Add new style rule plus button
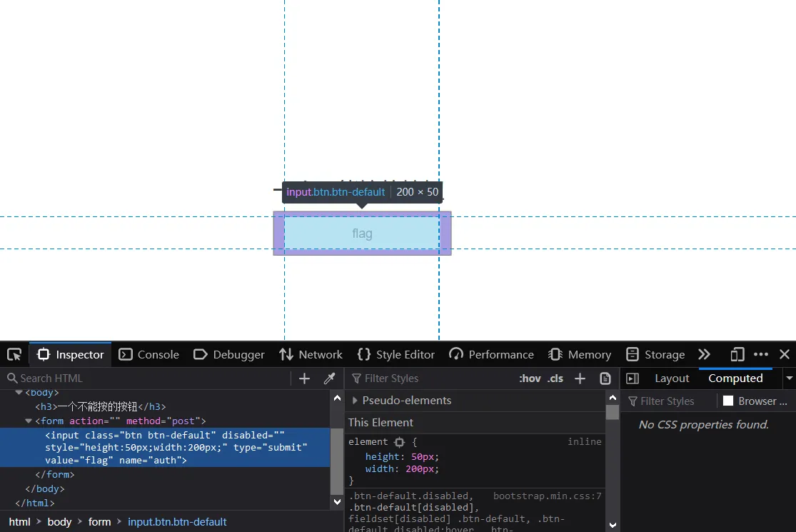Image resolution: width=796 pixels, height=532 pixels. [580, 378]
